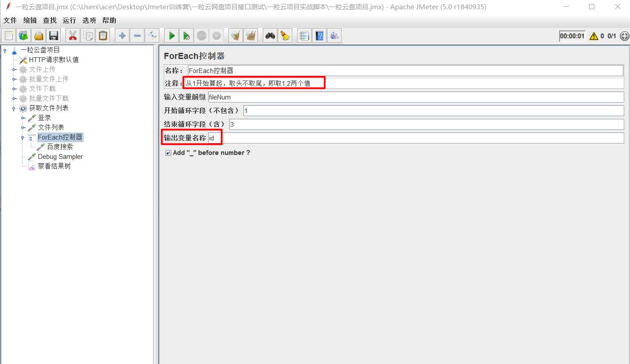Click the Help question mark icon
Screen dimensions: 630x364
point(319,36)
